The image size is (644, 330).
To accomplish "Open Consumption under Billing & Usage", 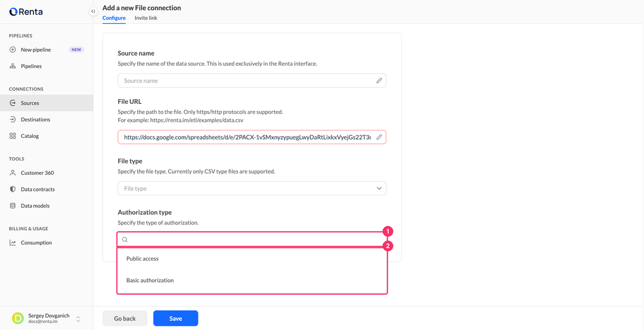I will pyautogui.click(x=47, y=243).
